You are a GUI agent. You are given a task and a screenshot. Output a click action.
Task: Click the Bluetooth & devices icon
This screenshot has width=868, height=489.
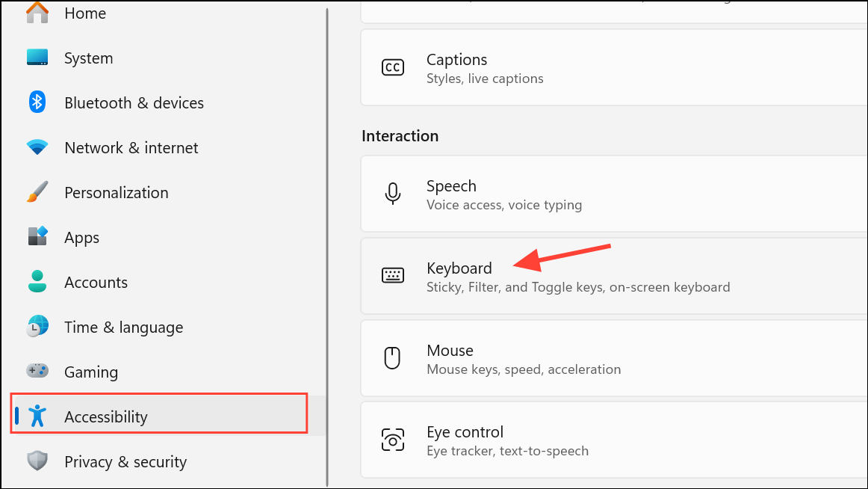coord(37,102)
